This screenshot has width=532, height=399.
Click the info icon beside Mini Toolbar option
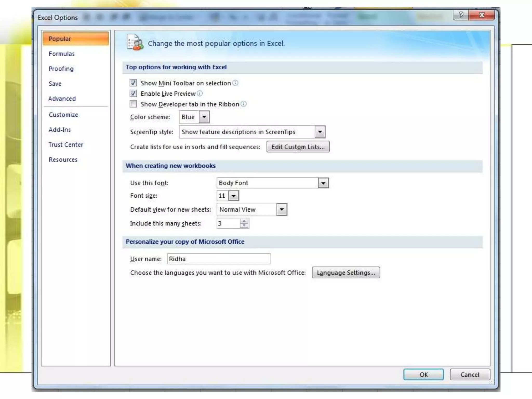235,83
